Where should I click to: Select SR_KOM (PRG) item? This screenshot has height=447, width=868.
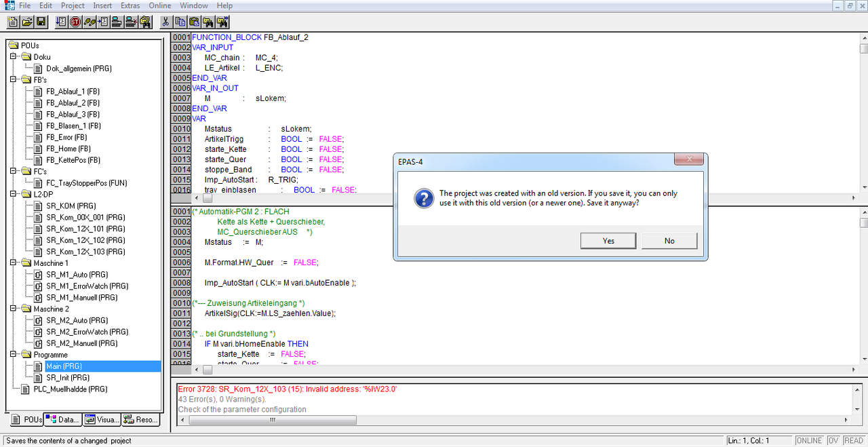coord(71,206)
